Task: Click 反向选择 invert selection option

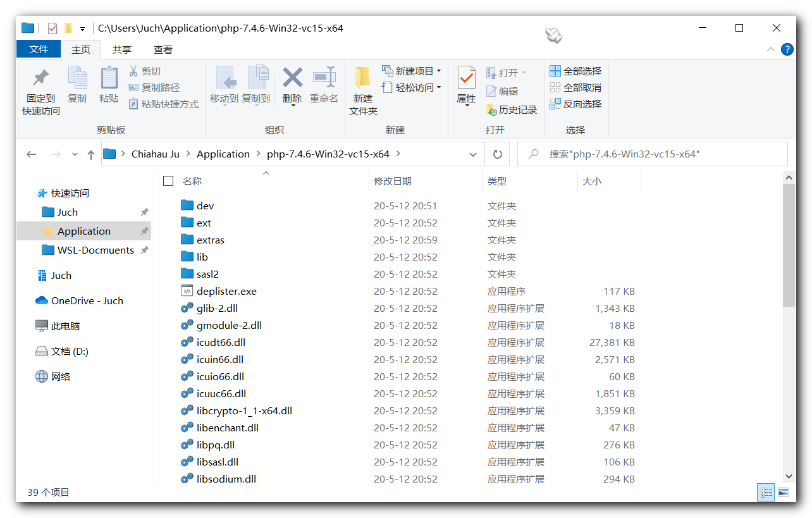Action: 575,104
